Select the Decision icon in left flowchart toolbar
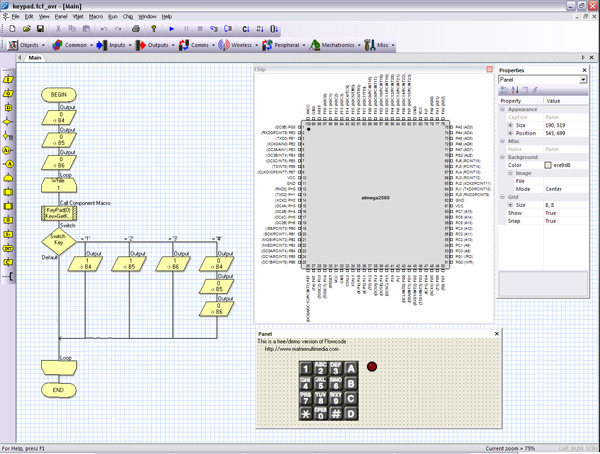600x454 pixels. pyautogui.click(x=8, y=122)
